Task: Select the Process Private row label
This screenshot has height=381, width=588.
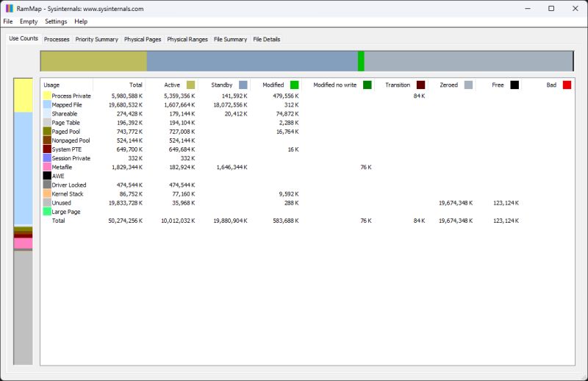Action: coord(71,96)
